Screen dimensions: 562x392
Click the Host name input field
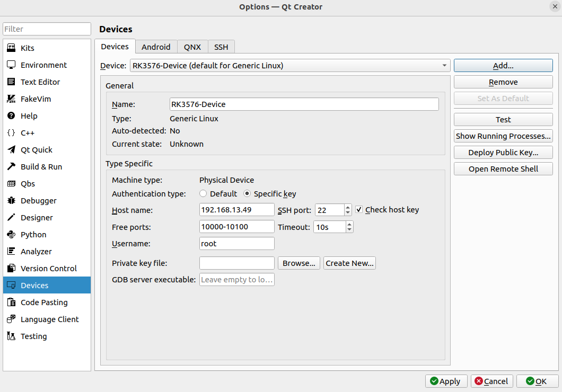(237, 210)
